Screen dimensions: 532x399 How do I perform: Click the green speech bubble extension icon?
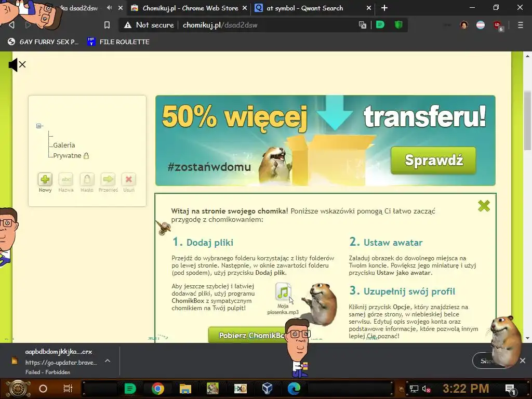[x=380, y=25]
